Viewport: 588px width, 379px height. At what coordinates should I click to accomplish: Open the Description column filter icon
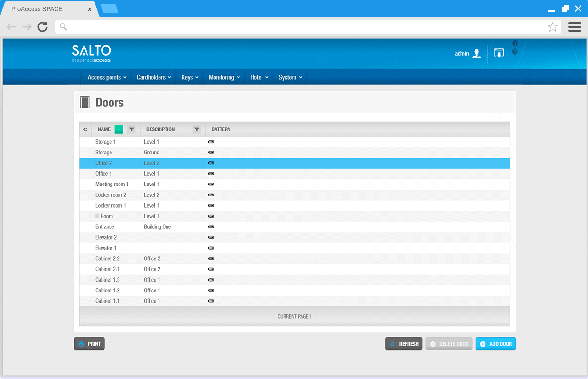click(197, 129)
